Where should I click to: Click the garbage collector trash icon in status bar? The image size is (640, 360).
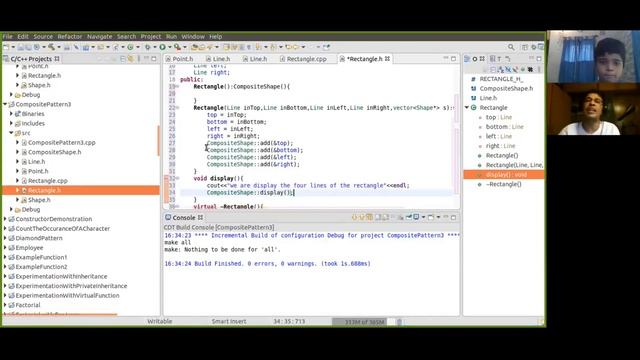click(399, 322)
